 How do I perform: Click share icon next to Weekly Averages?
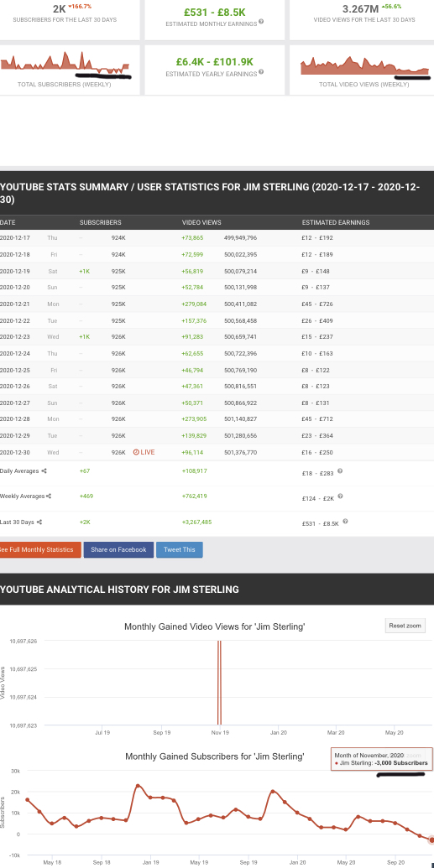point(49,496)
